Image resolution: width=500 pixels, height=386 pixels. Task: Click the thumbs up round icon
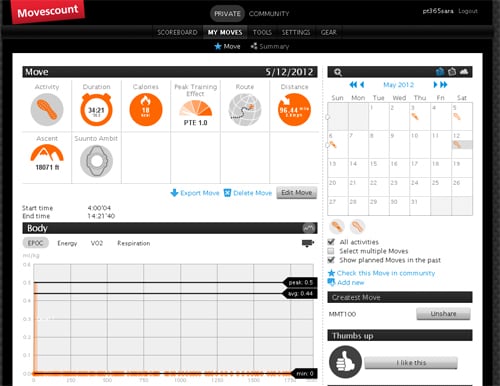345,362
